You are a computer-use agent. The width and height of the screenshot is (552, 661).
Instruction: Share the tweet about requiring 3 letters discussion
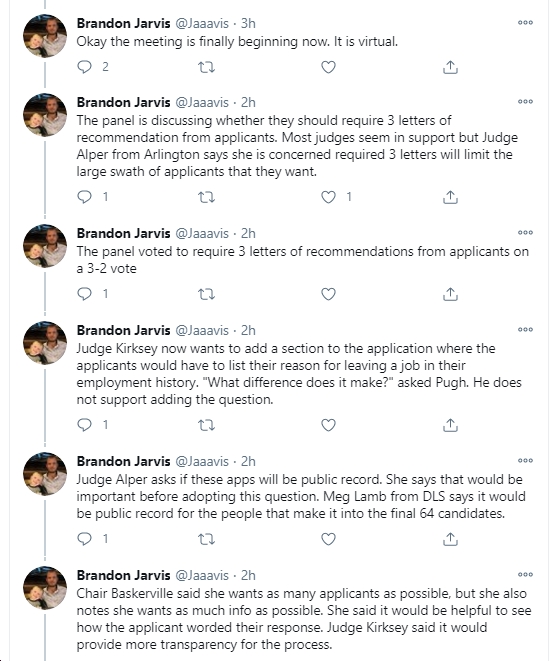click(x=450, y=197)
